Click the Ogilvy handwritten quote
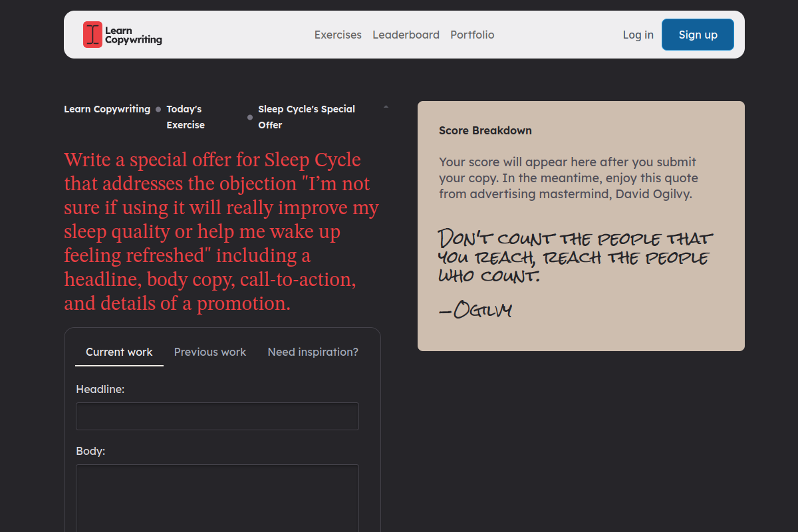Image resolution: width=798 pixels, height=532 pixels. pyautogui.click(x=575, y=256)
